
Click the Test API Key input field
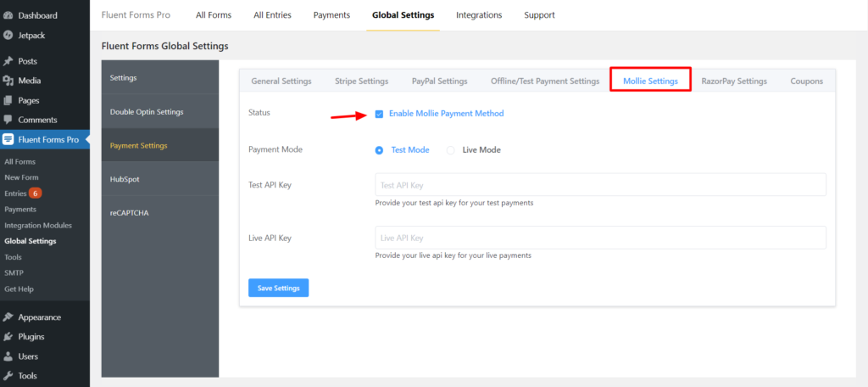click(x=600, y=185)
